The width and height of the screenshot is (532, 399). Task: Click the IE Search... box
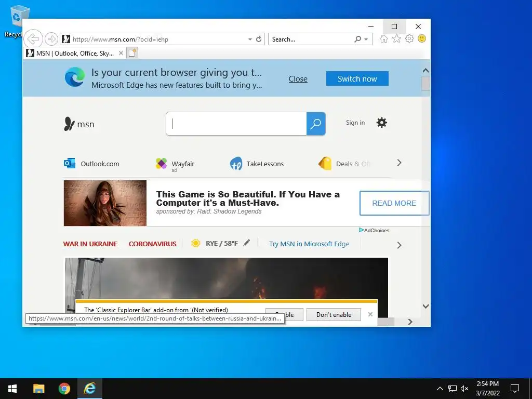pyautogui.click(x=311, y=39)
